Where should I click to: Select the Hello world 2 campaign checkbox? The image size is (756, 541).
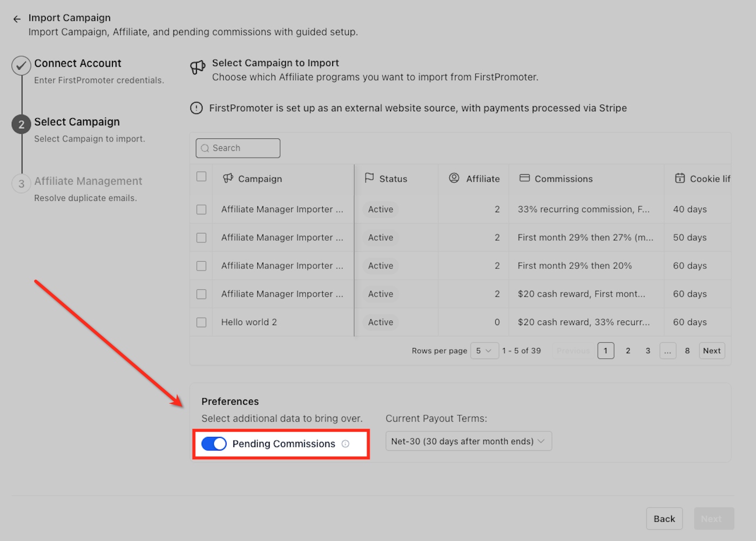tap(201, 322)
